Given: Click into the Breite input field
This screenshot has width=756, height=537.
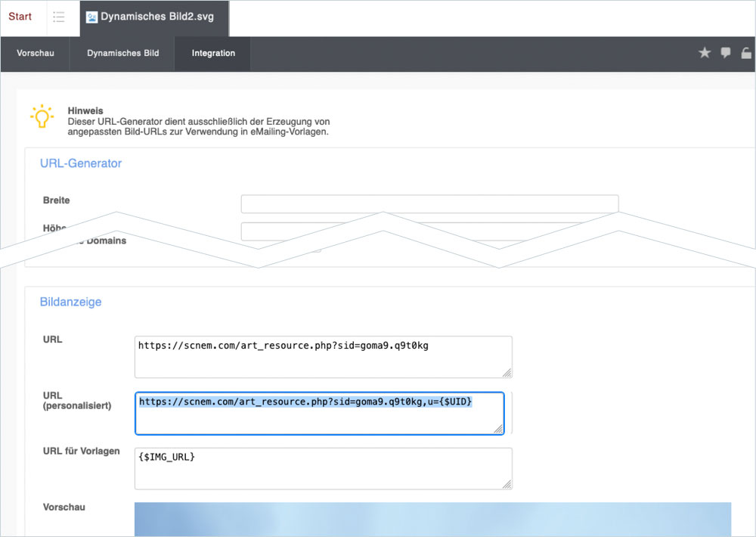Looking at the screenshot, I should [x=429, y=203].
